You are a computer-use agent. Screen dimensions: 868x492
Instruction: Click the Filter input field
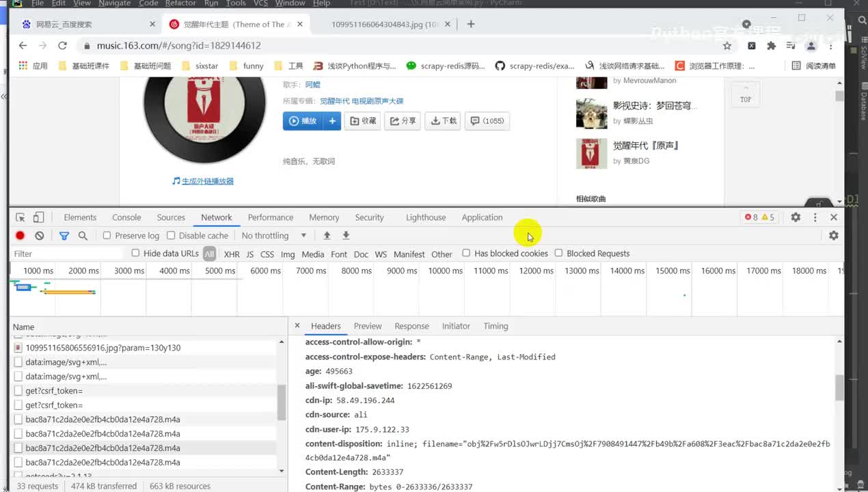pyautogui.click(x=67, y=254)
